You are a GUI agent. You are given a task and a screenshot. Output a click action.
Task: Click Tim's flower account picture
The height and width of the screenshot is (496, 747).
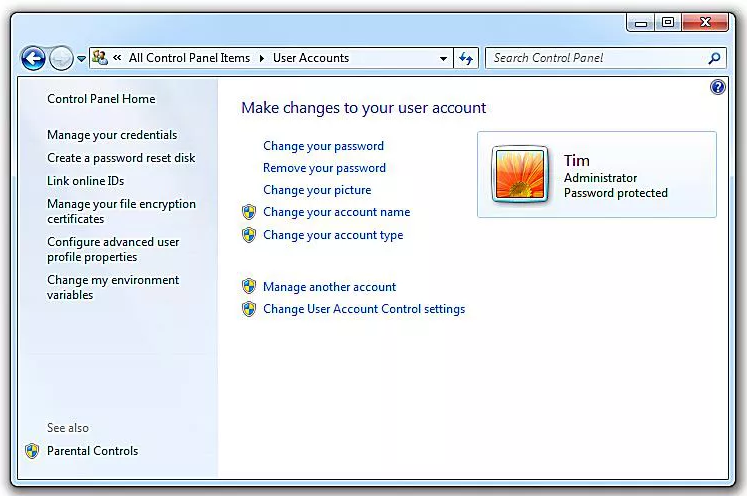point(520,174)
